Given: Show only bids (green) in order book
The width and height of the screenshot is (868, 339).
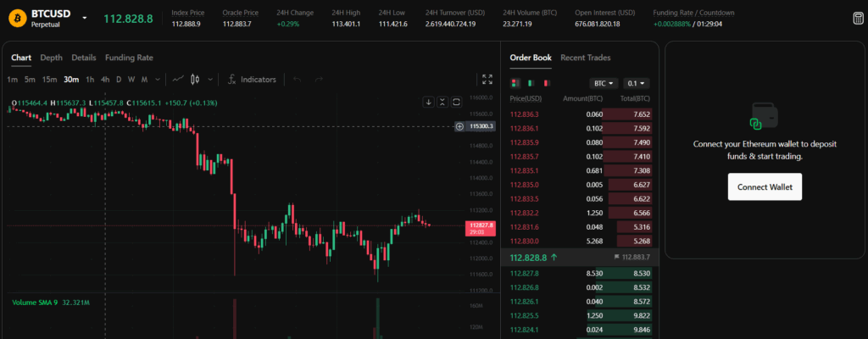Looking at the screenshot, I should tap(531, 83).
